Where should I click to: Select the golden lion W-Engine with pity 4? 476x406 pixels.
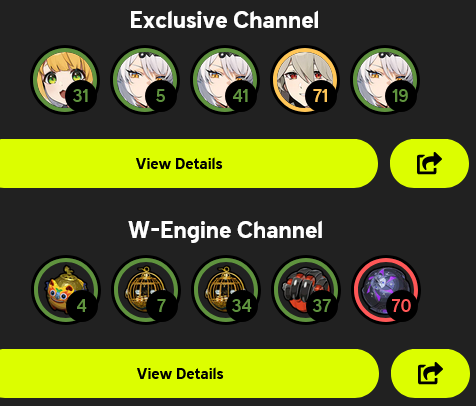[x=66, y=289]
